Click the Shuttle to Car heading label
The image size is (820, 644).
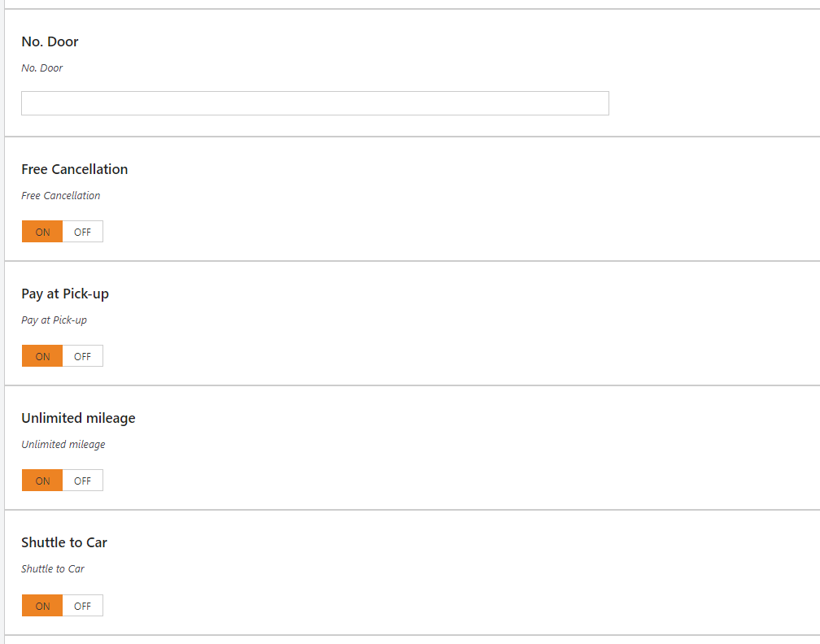click(x=63, y=542)
